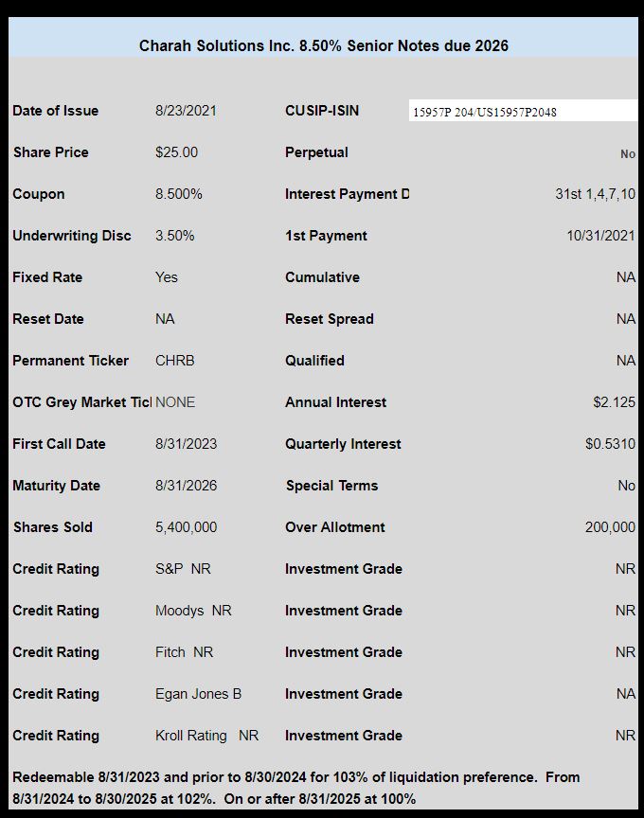Click the CUSIP-ISIN value field
The width and height of the screenshot is (644, 818).
point(523,111)
